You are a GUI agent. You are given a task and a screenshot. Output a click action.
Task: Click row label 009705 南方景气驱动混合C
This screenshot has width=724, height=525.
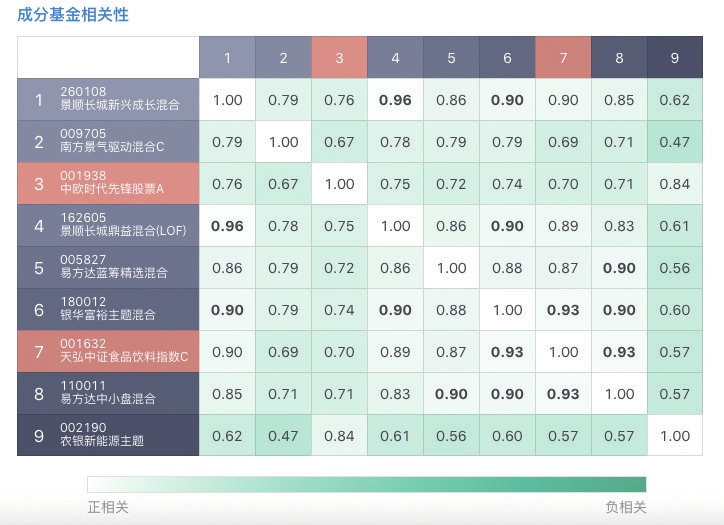pos(108,141)
